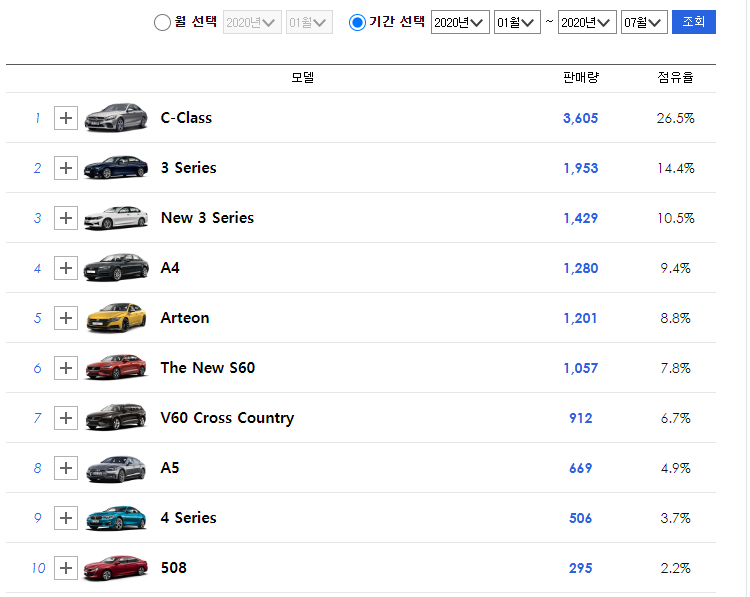Expand the C-Class row plus button
750x597 pixels.
(x=66, y=118)
